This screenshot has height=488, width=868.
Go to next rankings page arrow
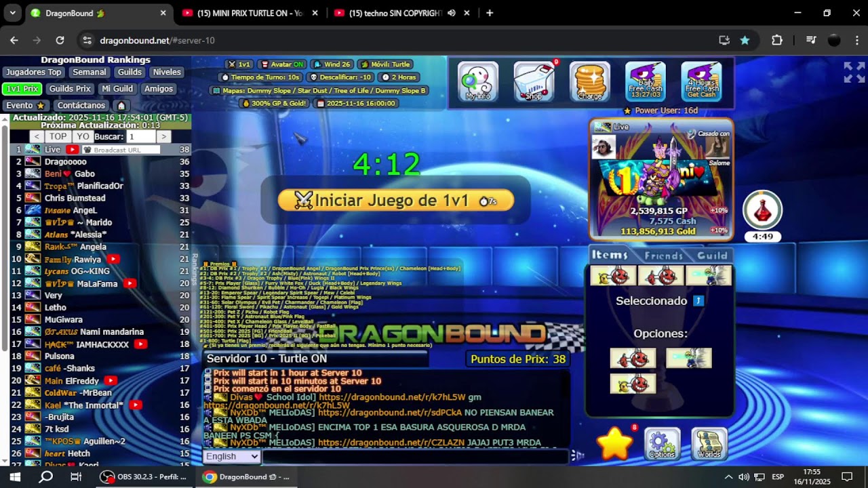(163, 137)
